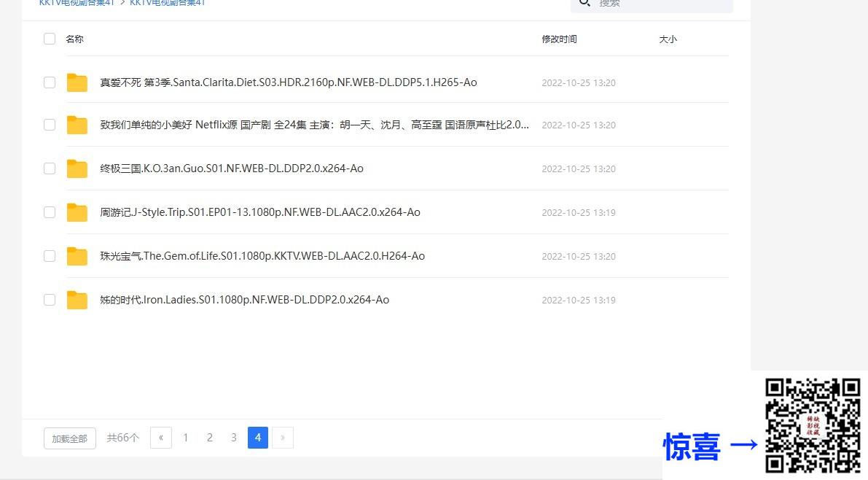868x480 pixels.
Task: Sort by the 名称 column header
Action: 75,39
